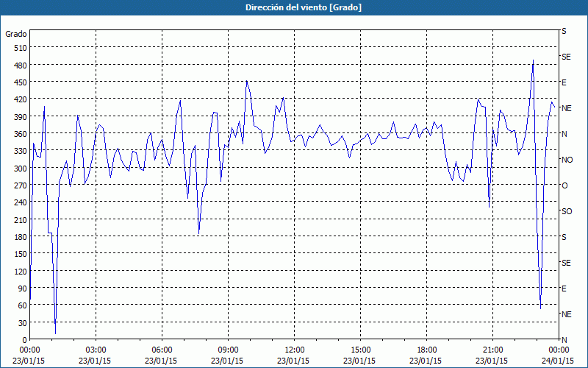Click the chart title 'Dirección del viento [Grado]'
Viewport: 588px width, 368px height.
point(304,7)
